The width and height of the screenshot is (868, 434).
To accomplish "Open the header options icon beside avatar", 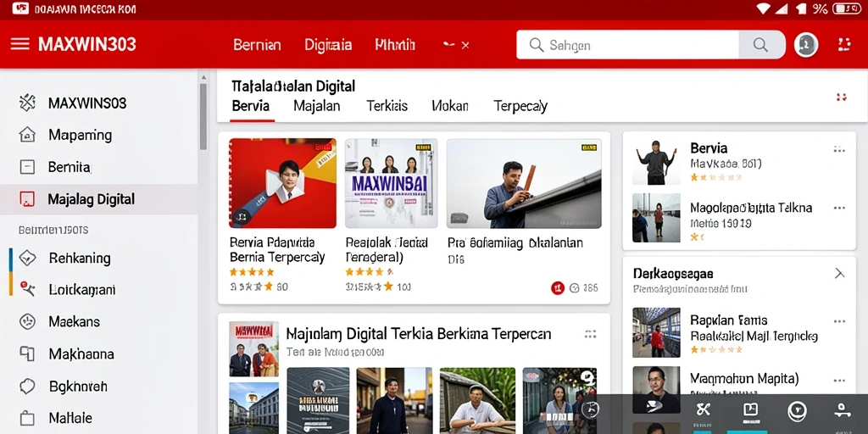I will pyautogui.click(x=843, y=45).
